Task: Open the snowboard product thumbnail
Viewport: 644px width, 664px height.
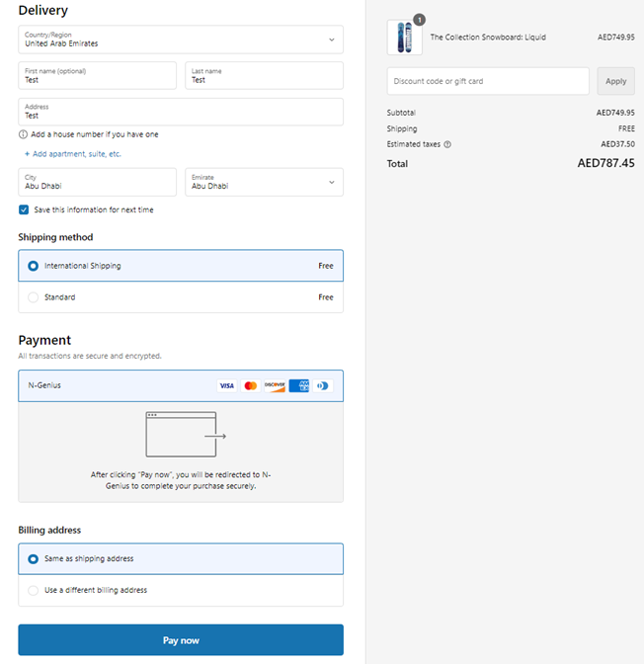Action: [405, 38]
